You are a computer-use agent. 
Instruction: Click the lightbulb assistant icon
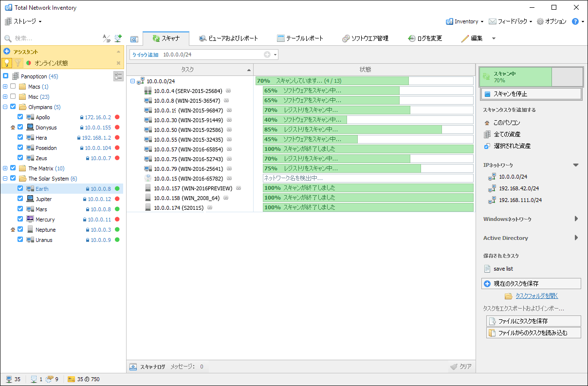(x=7, y=63)
